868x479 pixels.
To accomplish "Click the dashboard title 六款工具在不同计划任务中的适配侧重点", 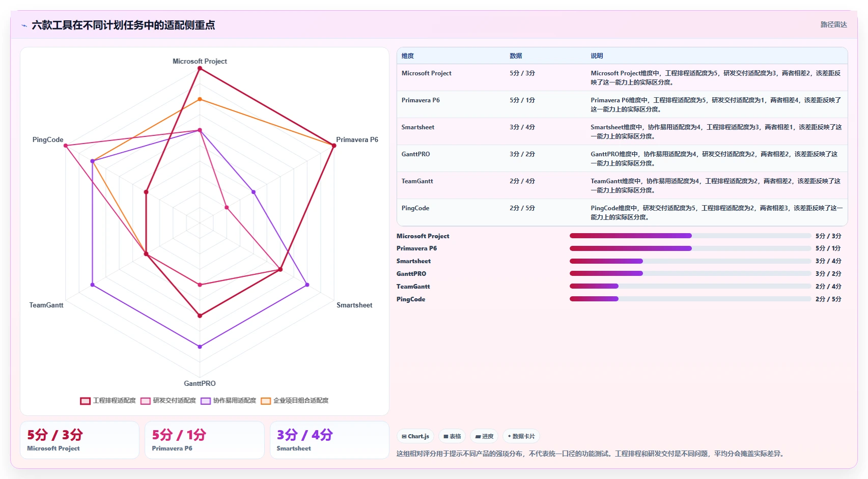I will tap(123, 25).
